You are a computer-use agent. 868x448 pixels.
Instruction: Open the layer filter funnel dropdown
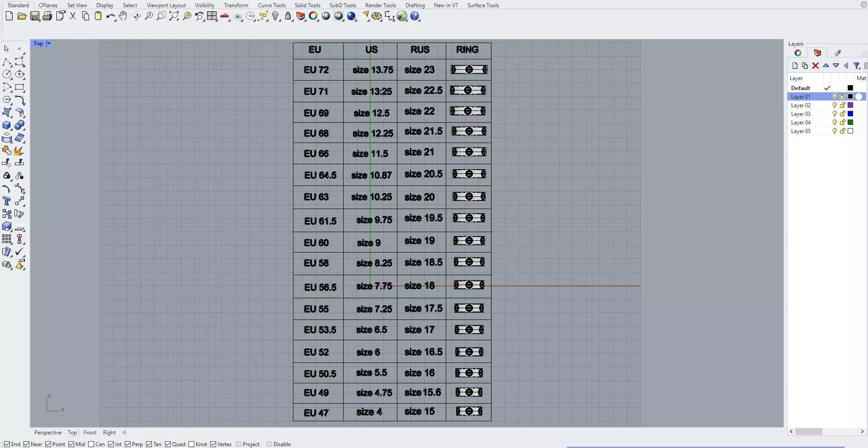tap(857, 66)
